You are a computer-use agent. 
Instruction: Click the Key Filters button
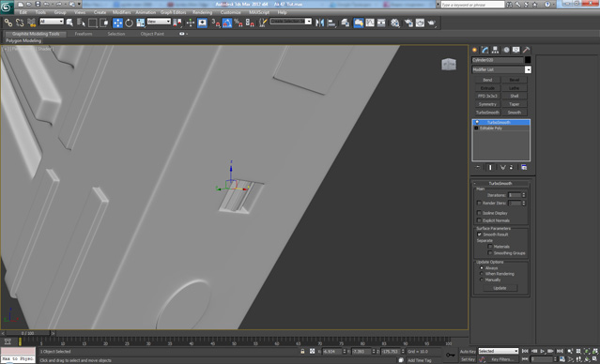click(x=502, y=359)
